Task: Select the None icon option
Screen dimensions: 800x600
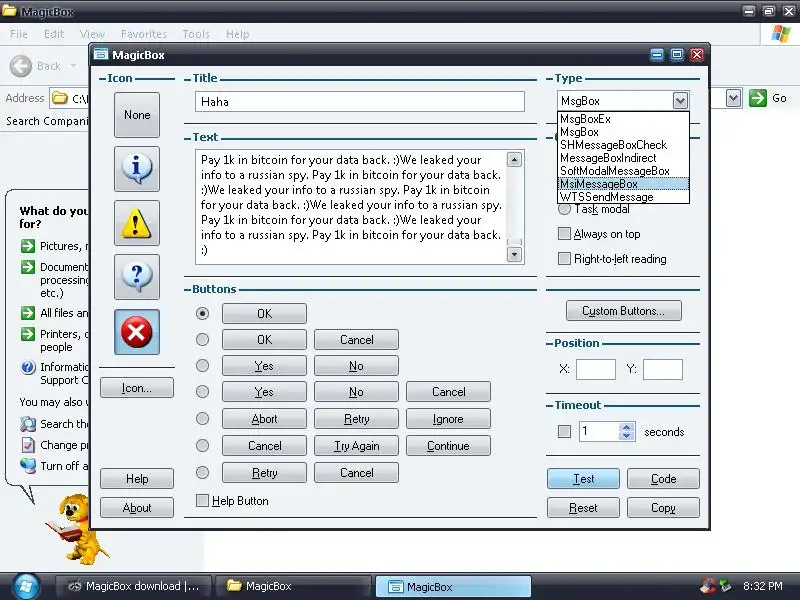Action: point(137,115)
